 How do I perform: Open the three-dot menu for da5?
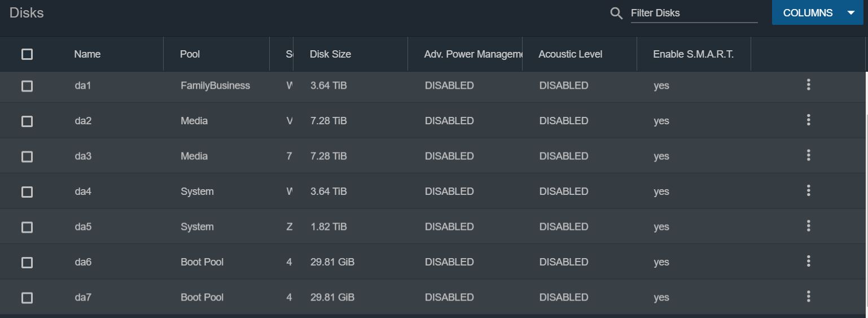809,226
